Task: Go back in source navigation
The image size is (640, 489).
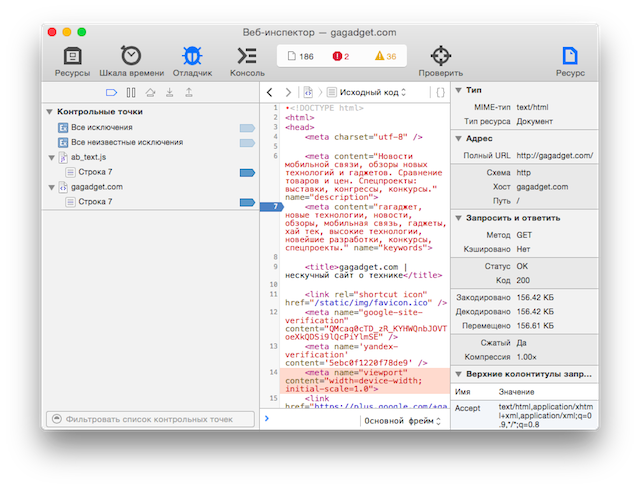Action: (269, 93)
